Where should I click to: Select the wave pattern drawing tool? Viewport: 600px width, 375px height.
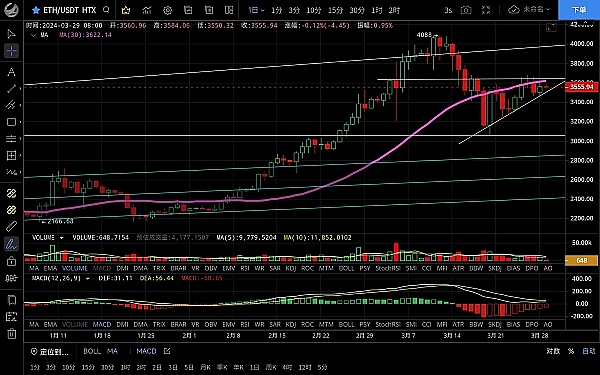pos(11,172)
